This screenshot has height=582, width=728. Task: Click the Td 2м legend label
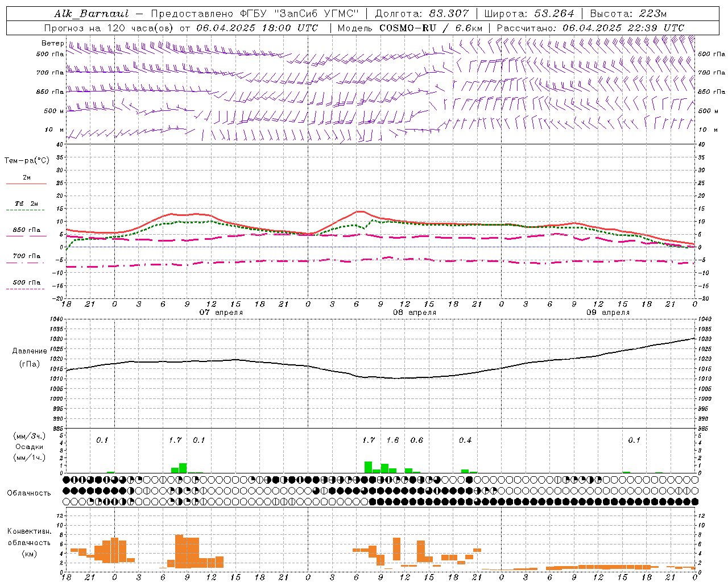pyautogui.click(x=26, y=203)
